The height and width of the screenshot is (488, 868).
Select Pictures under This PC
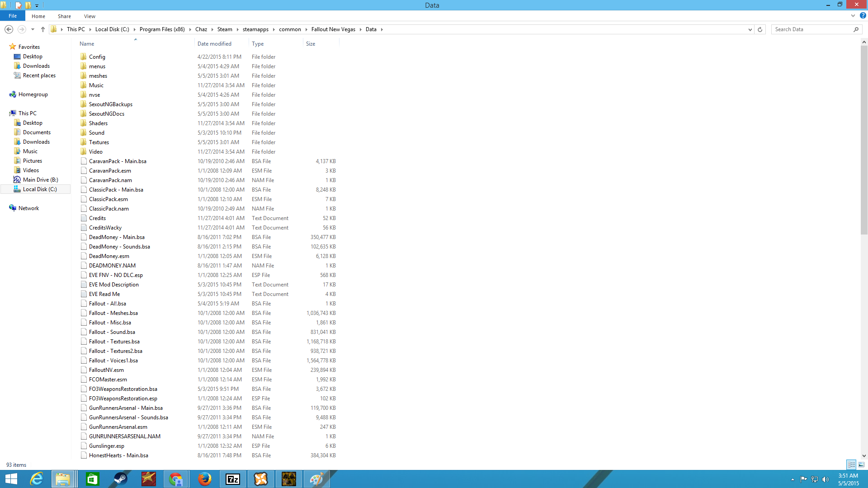click(33, 161)
